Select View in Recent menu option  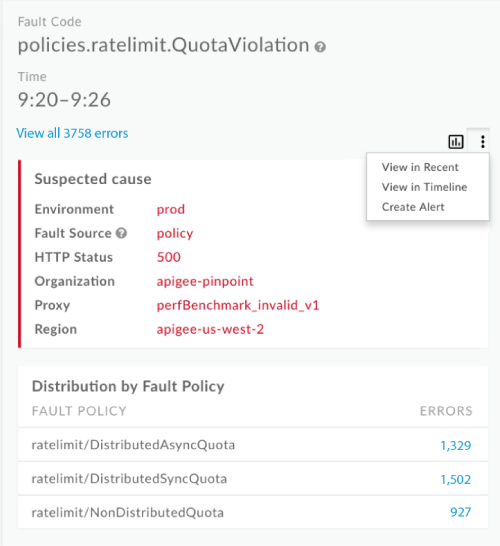tap(420, 167)
